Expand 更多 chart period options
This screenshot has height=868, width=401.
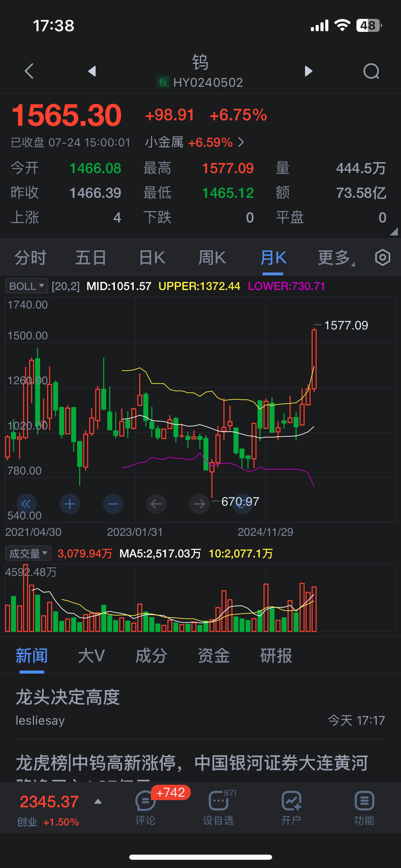(x=336, y=257)
